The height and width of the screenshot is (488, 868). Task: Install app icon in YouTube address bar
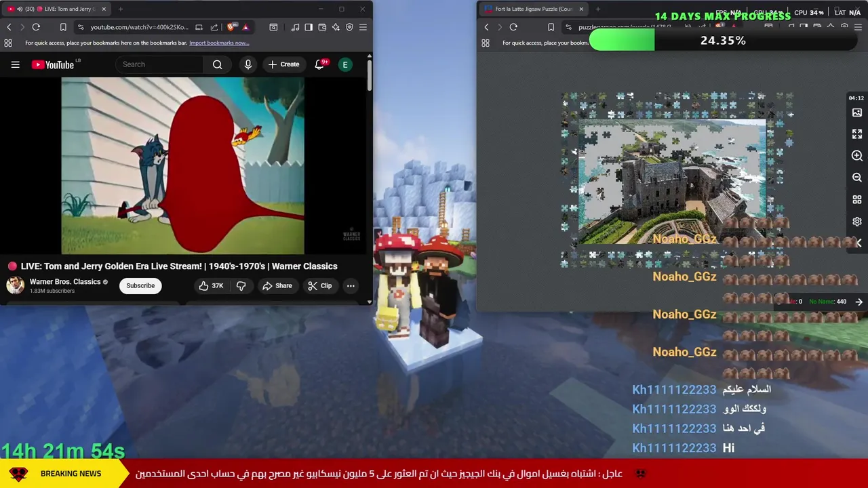199,27
